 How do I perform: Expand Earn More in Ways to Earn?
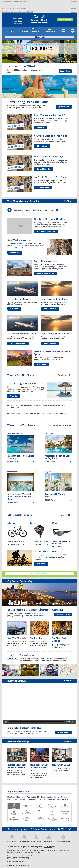(64, 375)
